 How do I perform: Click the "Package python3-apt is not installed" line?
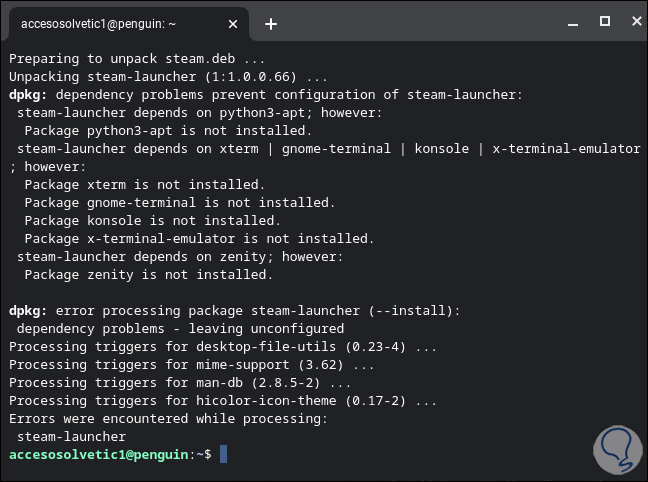pos(168,130)
